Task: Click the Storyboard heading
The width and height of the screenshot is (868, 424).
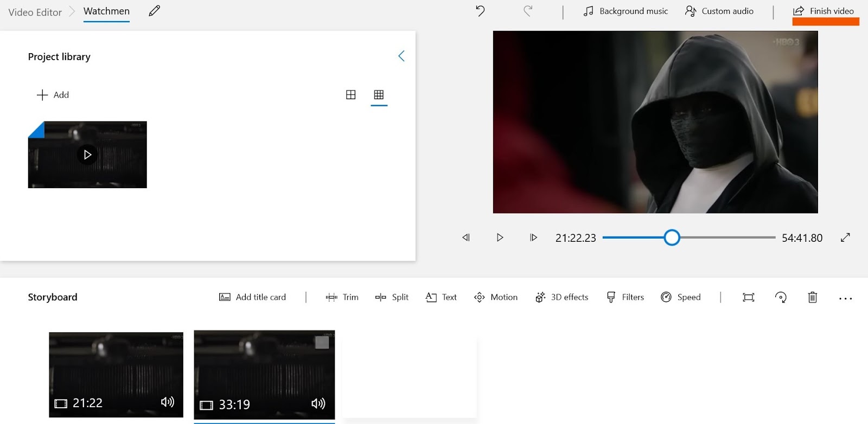Action: coord(53,297)
